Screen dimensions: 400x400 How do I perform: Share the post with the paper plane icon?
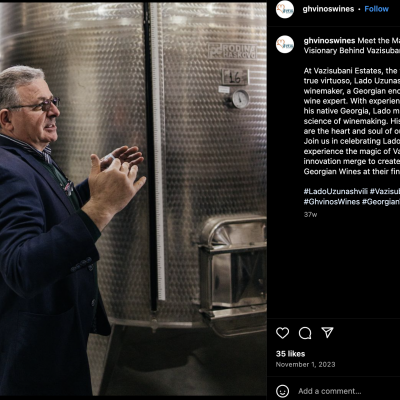327,332
